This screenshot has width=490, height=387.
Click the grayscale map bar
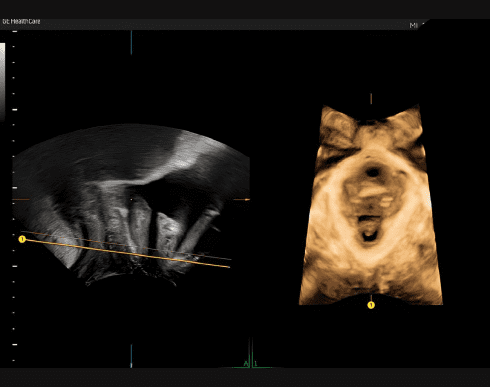(x=2, y=82)
